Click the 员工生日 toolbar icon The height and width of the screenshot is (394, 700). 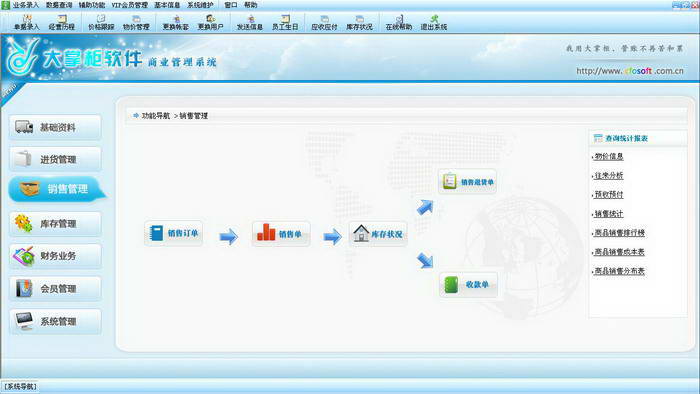(285, 22)
